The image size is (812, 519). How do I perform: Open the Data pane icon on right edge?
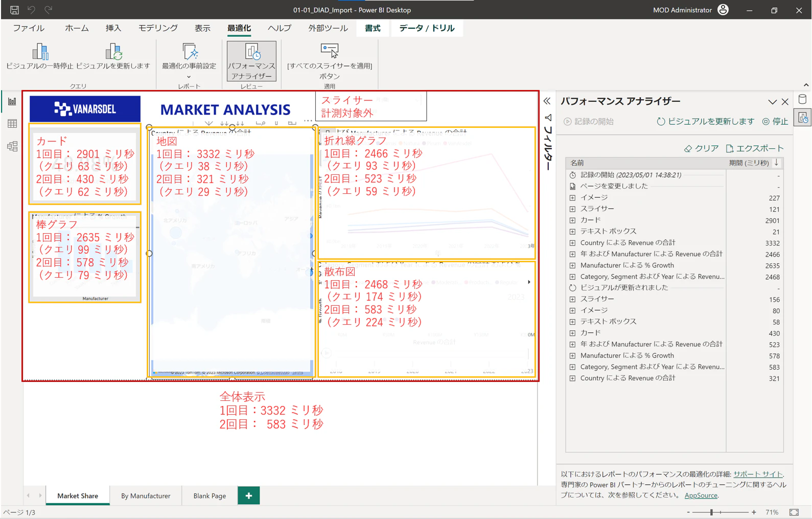pyautogui.click(x=802, y=100)
